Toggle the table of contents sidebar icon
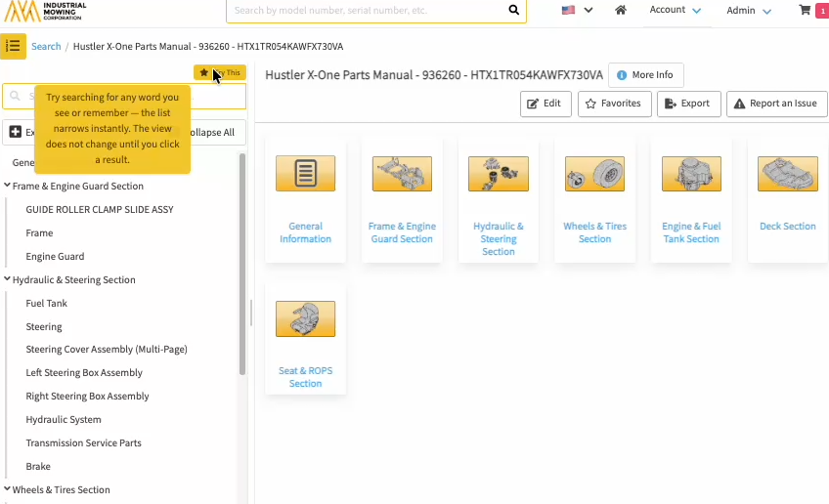 pyautogui.click(x=14, y=46)
